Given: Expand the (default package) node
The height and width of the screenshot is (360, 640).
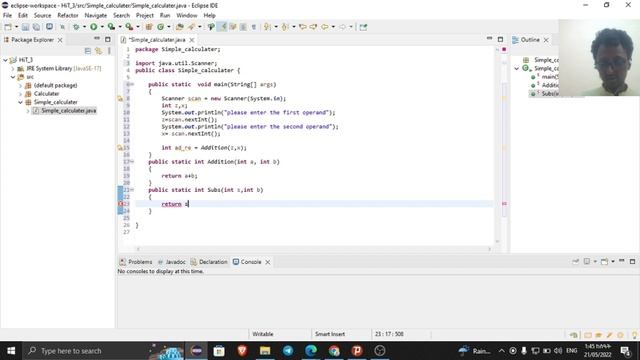Looking at the screenshot, I should pyautogui.click(x=20, y=85).
